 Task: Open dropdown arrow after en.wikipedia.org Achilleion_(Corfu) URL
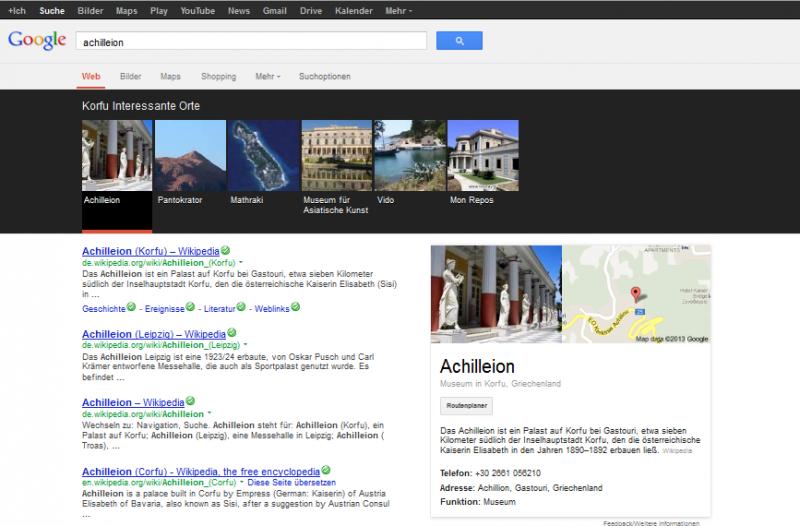tap(242, 482)
